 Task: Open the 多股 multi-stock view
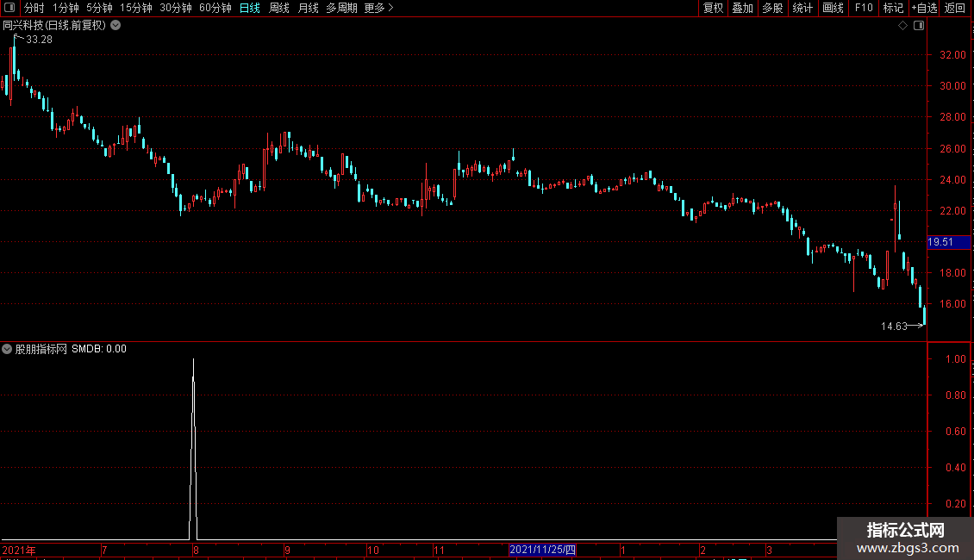coord(773,8)
